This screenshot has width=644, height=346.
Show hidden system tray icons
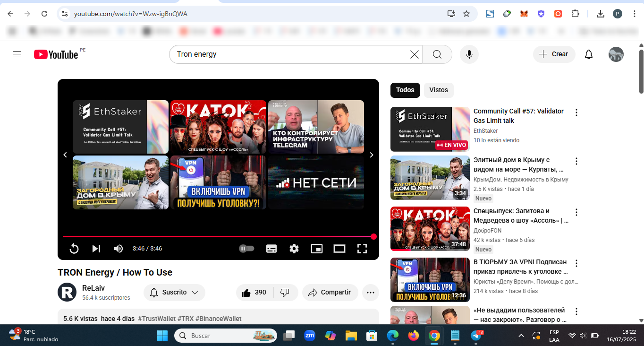tap(521, 336)
